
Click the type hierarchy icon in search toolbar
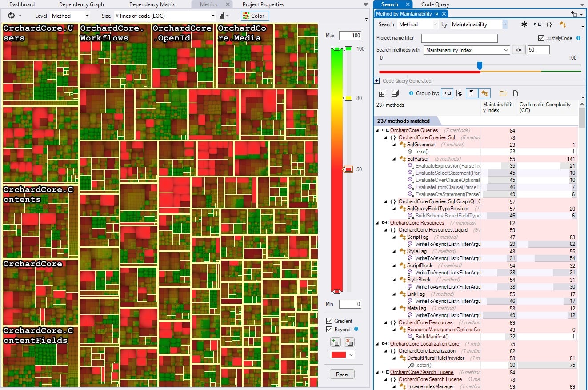563,24
